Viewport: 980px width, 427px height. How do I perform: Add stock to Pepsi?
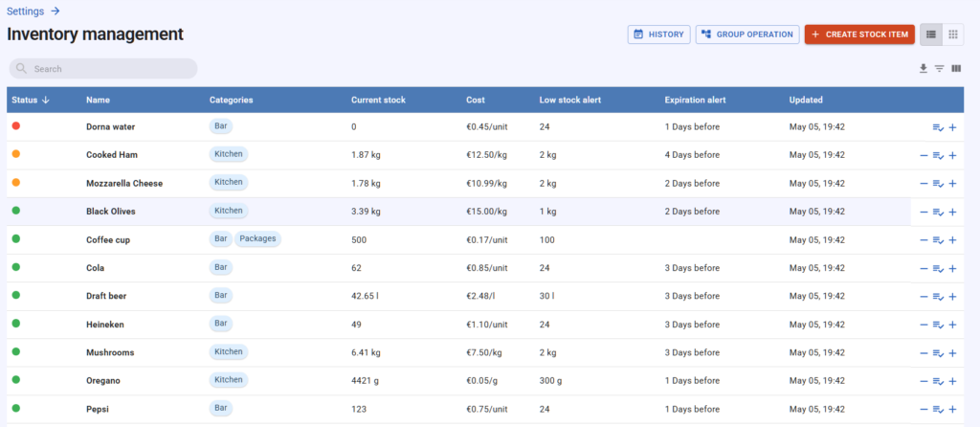[952, 410]
